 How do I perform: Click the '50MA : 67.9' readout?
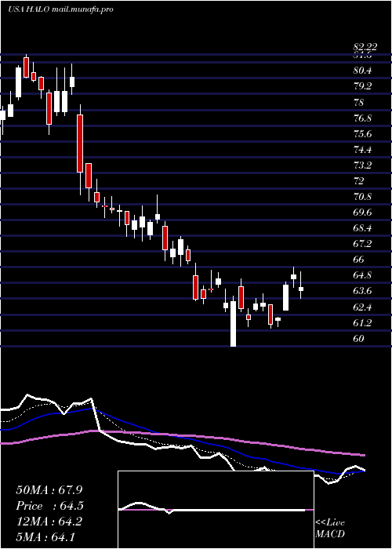coord(49,490)
